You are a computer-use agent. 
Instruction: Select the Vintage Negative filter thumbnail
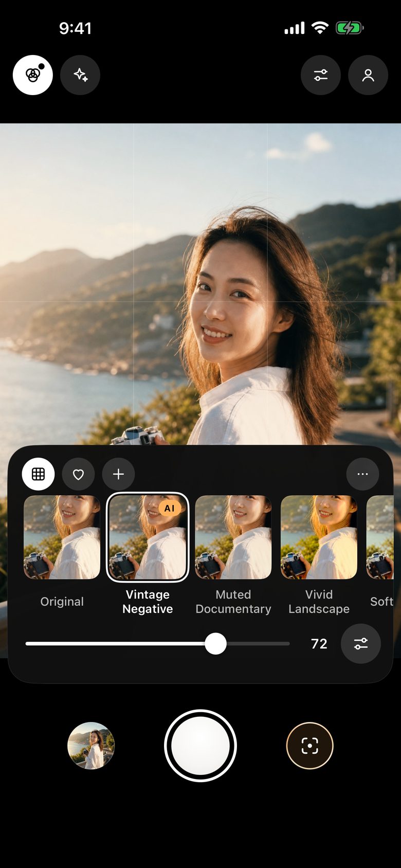(148, 537)
